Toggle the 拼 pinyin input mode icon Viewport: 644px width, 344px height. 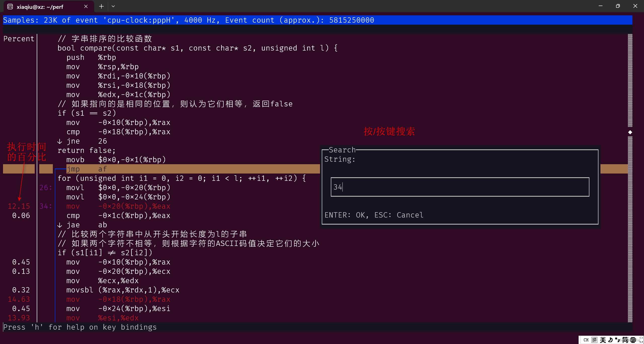[594, 340]
